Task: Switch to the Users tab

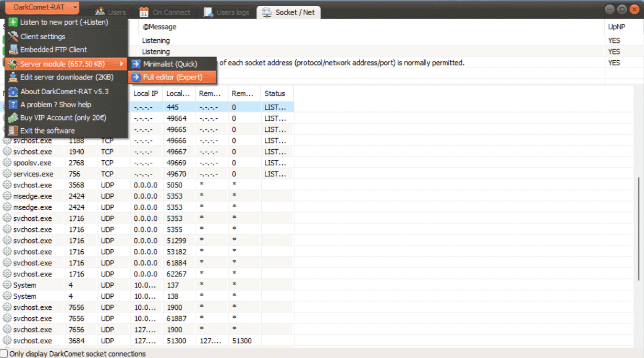Action: click(111, 12)
